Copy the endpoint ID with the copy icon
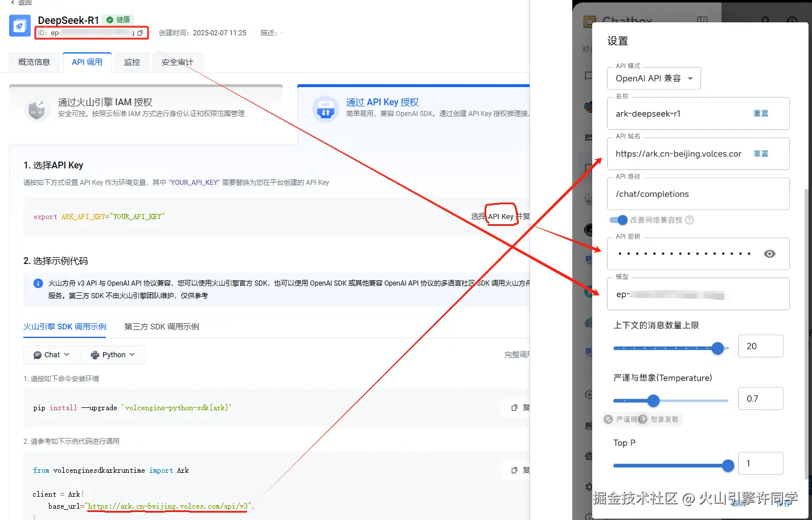Screen dimensions: 812x520 pyautogui.click(x=140, y=33)
